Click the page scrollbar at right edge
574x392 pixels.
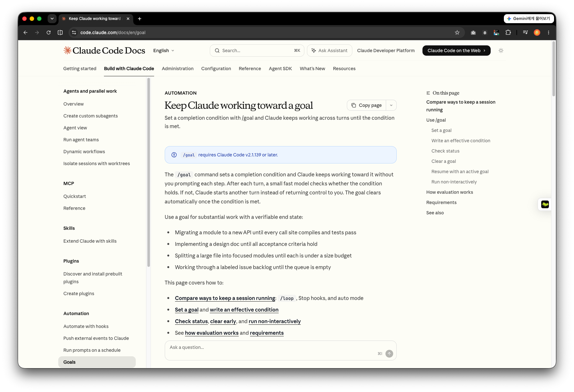(x=554, y=69)
